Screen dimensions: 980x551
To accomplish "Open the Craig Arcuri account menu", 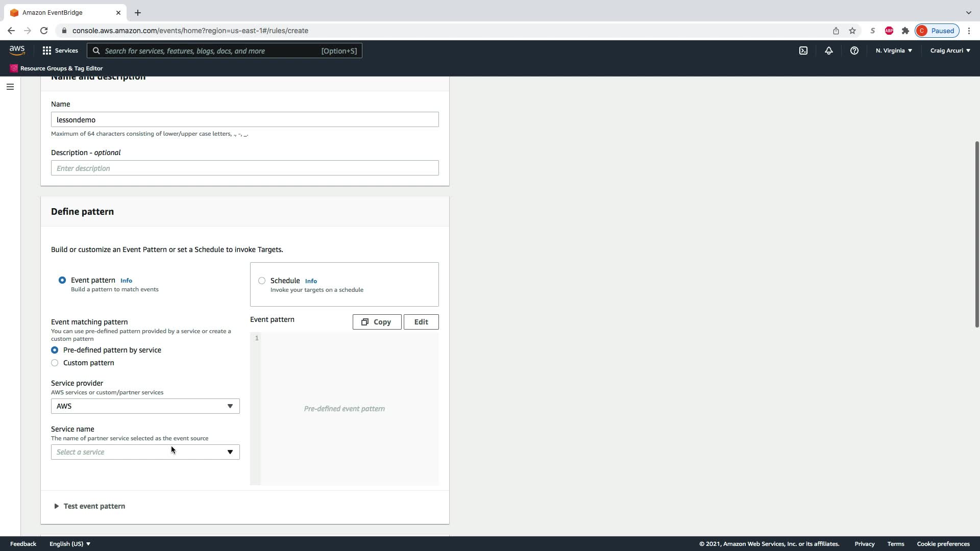I will 950,51.
